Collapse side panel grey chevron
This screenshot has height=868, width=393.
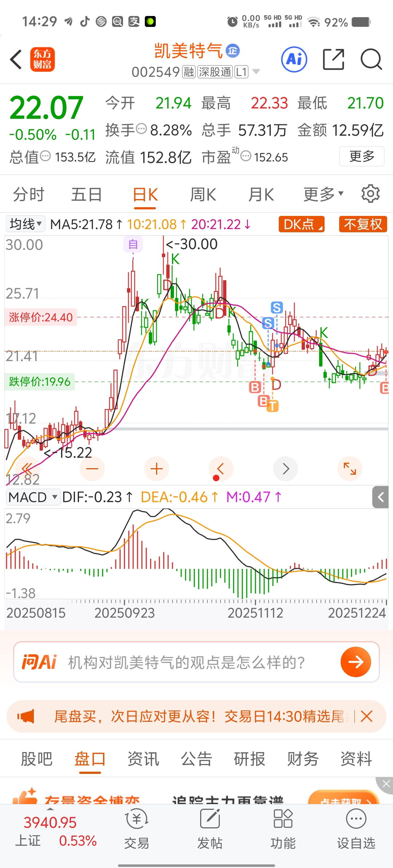(x=381, y=497)
